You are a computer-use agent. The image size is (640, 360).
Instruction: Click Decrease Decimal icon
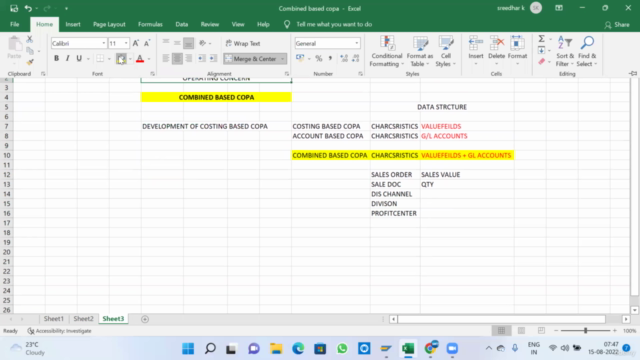tap(356, 59)
